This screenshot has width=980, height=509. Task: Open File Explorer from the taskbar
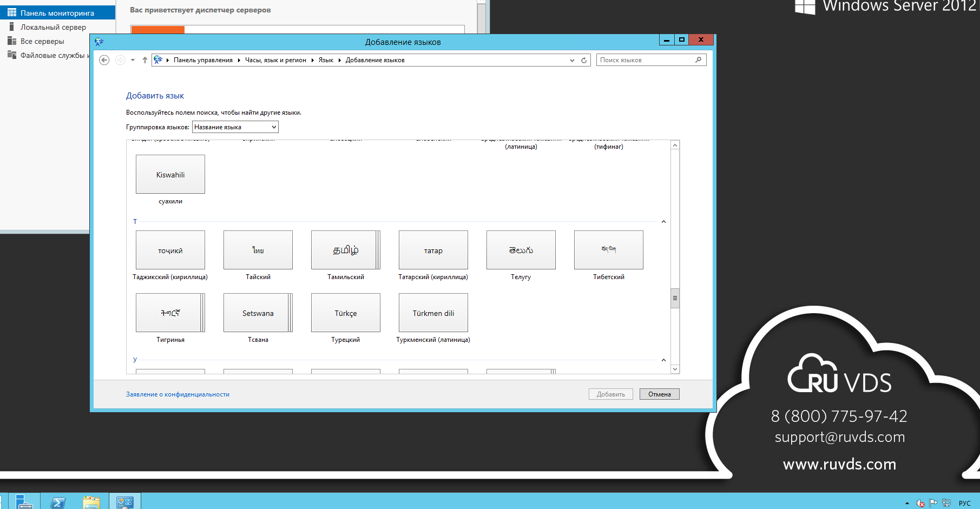[91, 502]
